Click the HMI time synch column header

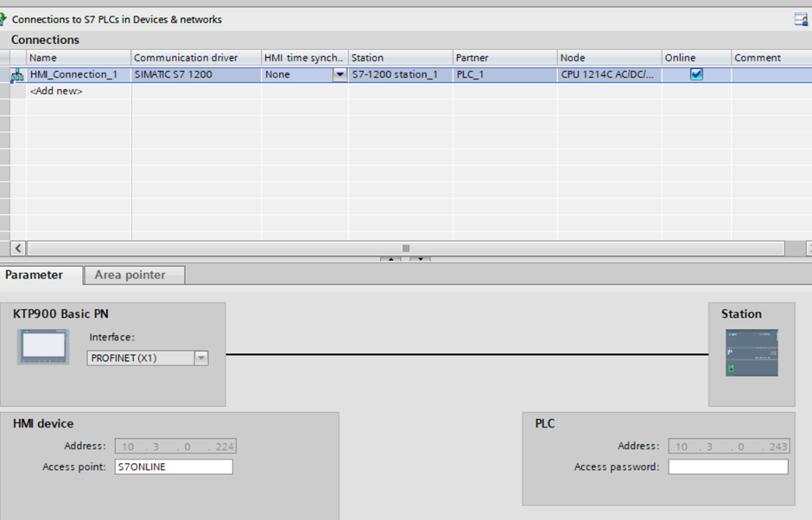[304, 58]
